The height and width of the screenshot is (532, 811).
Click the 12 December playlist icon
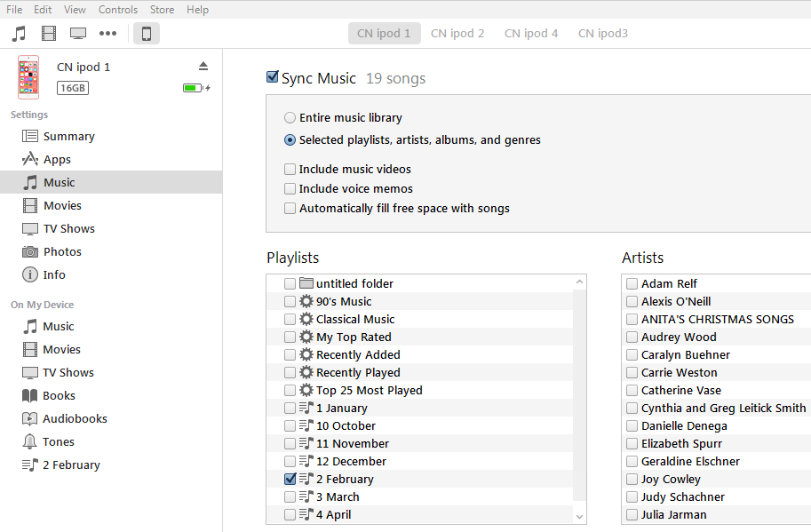pos(306,461)
